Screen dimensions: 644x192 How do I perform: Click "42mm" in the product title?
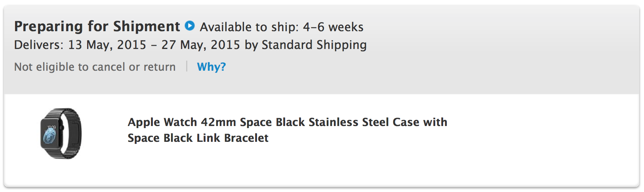pos(219,122)
